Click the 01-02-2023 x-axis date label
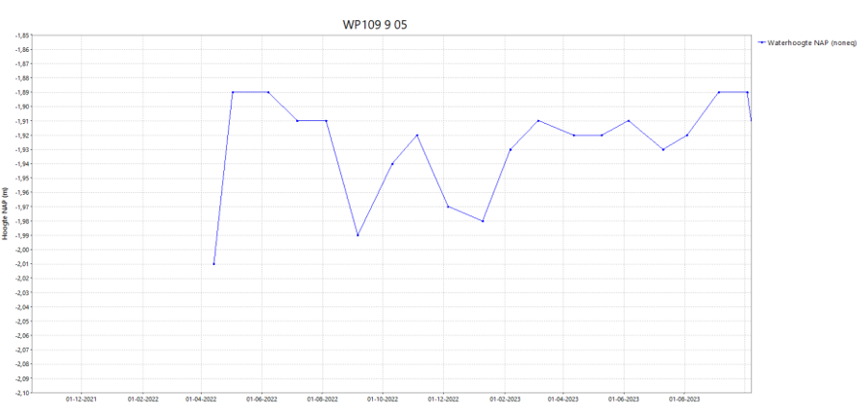 pyautogui.click(x=505, y=399)
